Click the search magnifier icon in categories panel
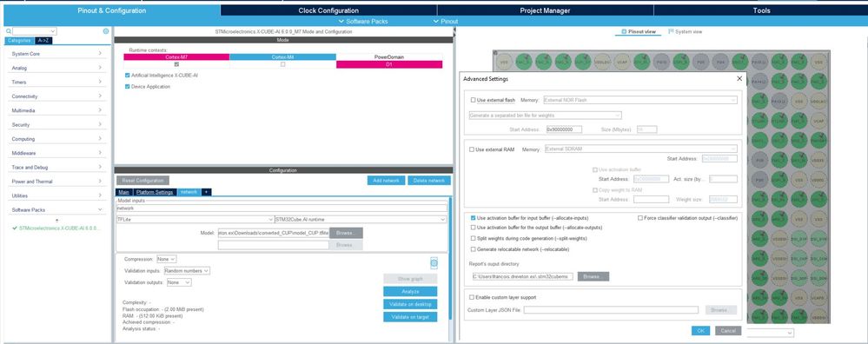Image resolution: width=868 pixels, height=344 pixels. tap(9, 31)
